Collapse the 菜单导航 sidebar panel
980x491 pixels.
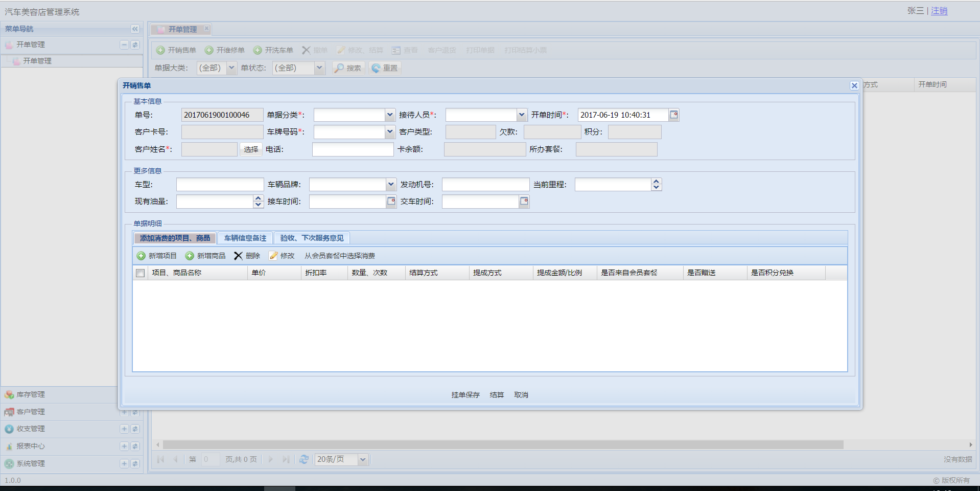(x=135, y=29)
